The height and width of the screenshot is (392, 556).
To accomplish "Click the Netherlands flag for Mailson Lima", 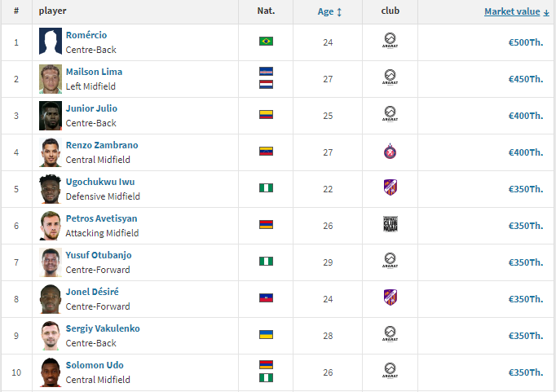I will pos(266,85).
